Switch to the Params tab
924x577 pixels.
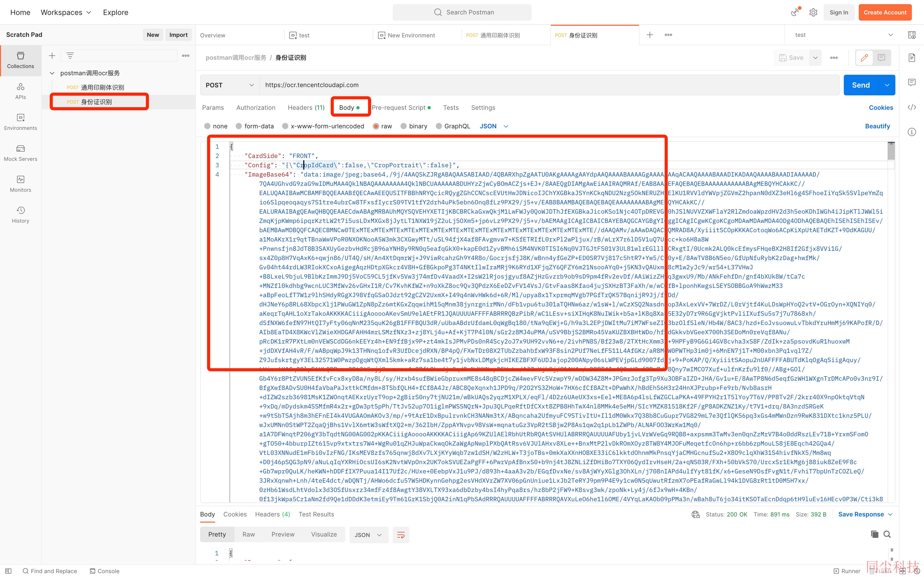coord(213,108)
